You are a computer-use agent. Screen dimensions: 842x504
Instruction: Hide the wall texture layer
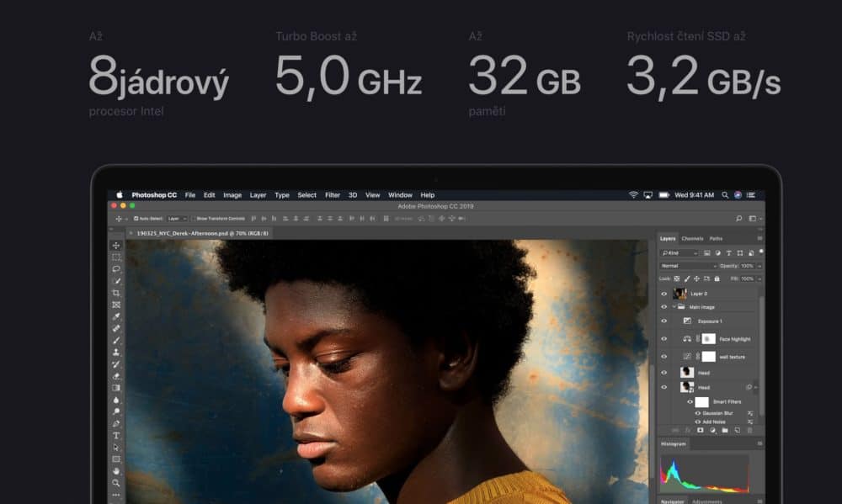click(663, 357)
